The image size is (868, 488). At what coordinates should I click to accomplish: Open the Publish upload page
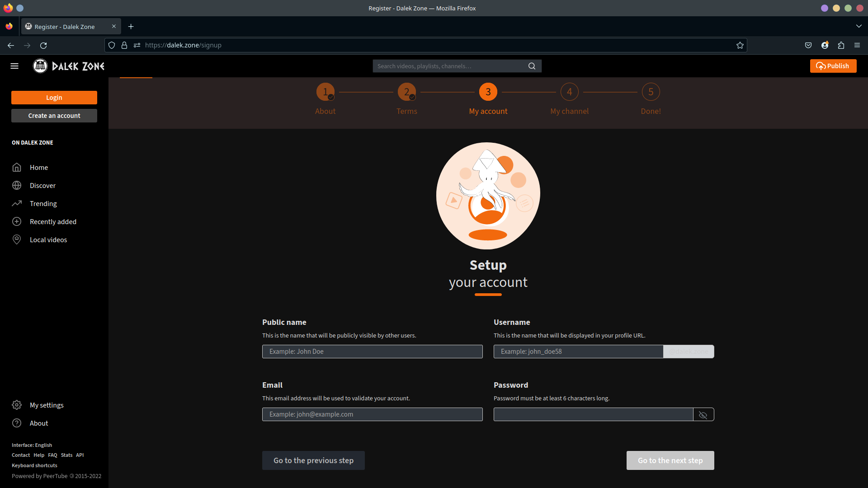click(x=833, y=66)
